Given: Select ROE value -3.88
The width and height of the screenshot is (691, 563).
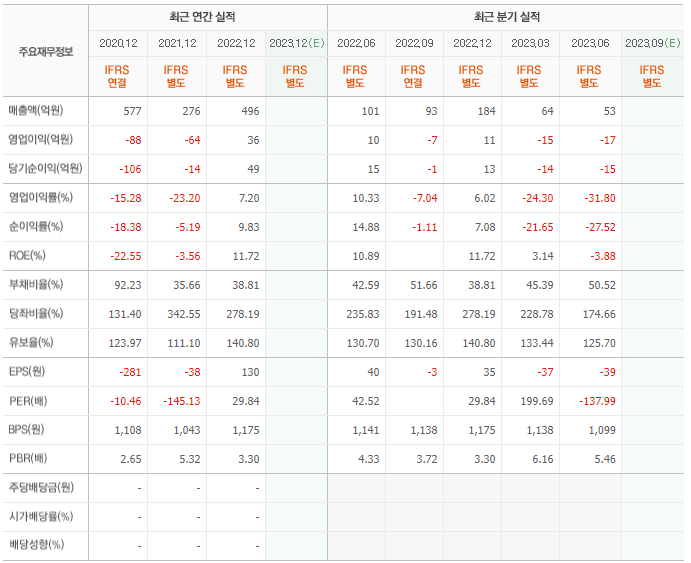Looking at the screenshot, I should pyautogui.click(x=603, y=256).
